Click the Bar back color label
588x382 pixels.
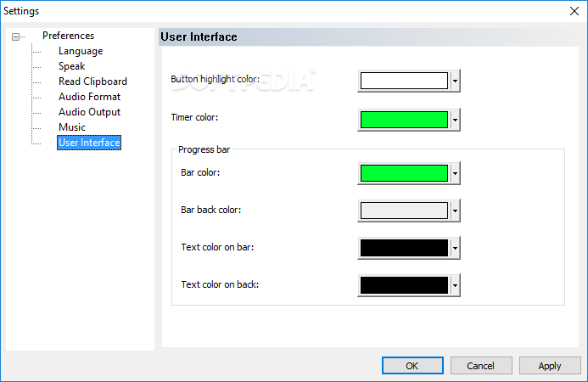pyautogui.click(x=210, y=210)
